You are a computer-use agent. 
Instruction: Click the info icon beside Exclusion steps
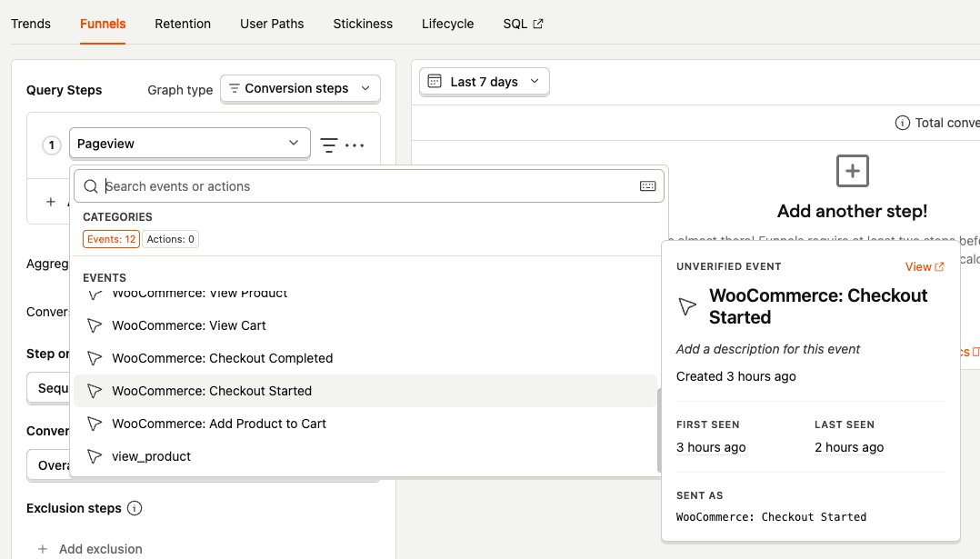click(135, 508)
